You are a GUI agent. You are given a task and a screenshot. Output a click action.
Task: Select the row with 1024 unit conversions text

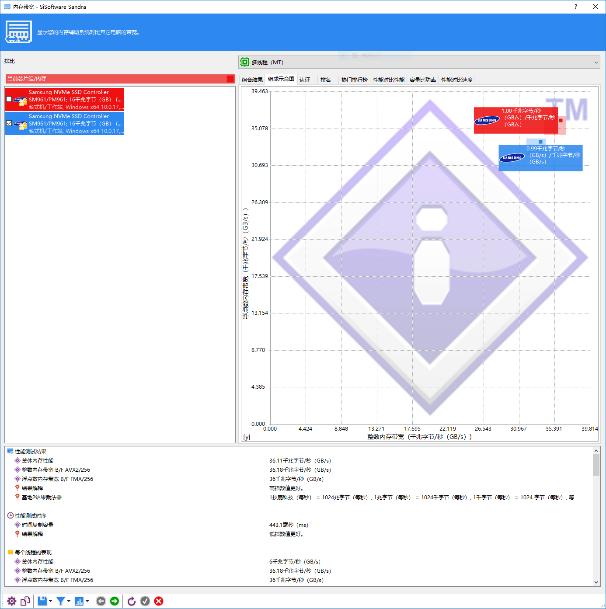point(297,497)
